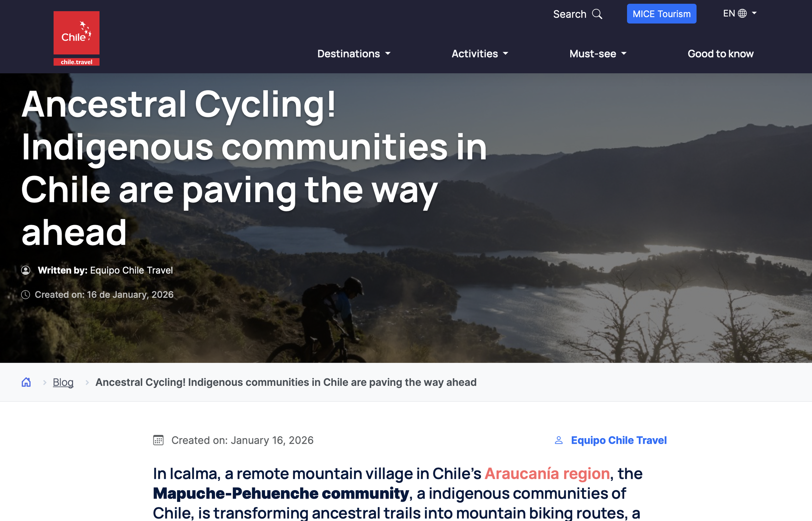Open the Araucanía region link
This screenshot has width=812, height=521.
(x=547, y=473)
